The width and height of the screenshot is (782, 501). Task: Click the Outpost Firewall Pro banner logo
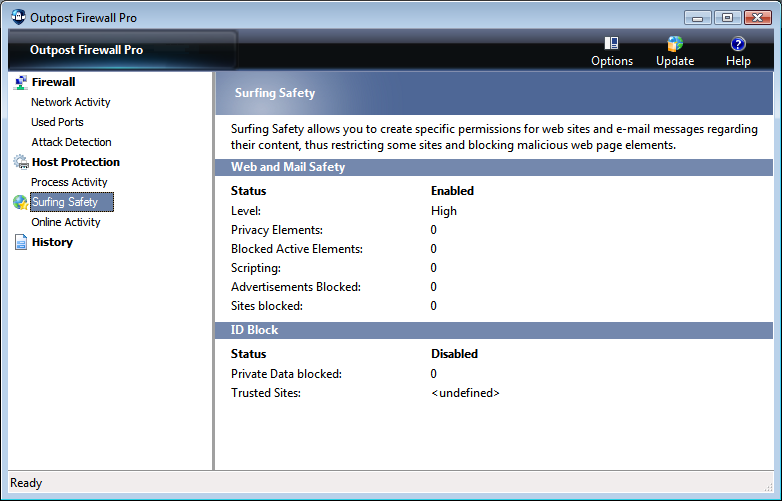pos(86,50)
